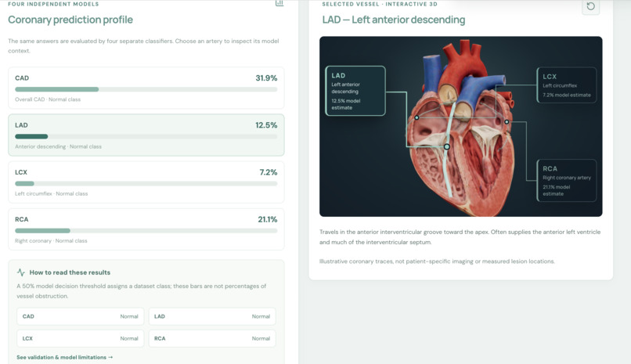Click the bar chart icon above prediction profile

[x=279, y=3]
